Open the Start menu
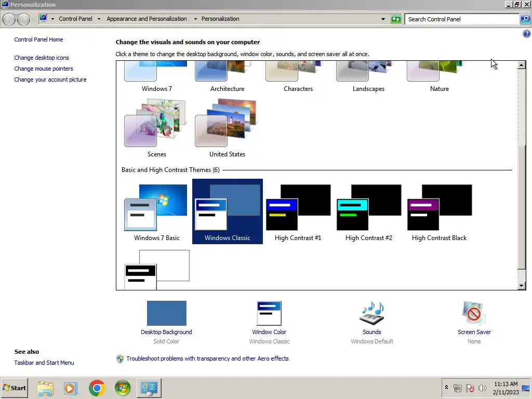Viewport: 532px width, 399px height. [x=14, y=388]
